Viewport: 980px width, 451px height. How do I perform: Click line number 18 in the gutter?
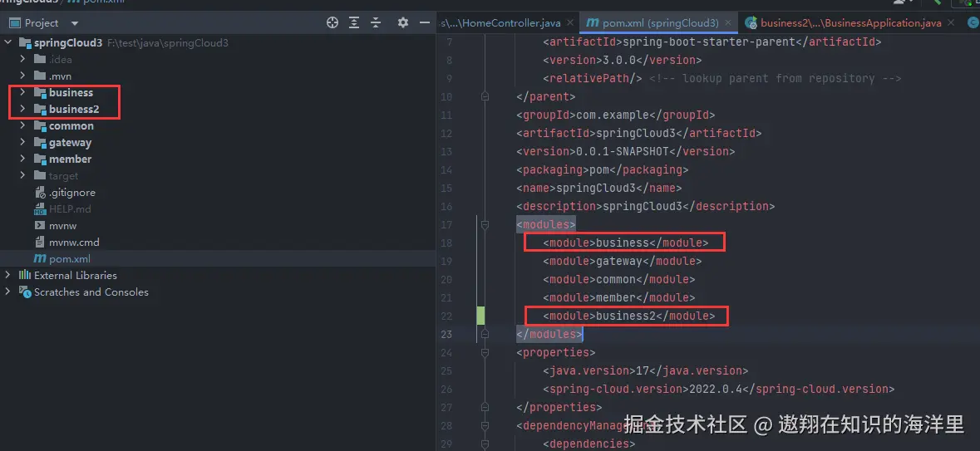pos(446,243)
